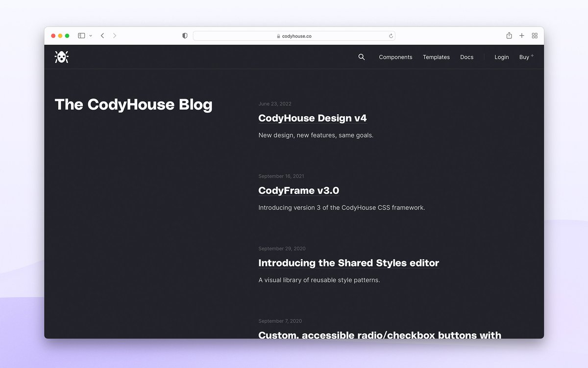Add a new tab with plus icon

tap(522, 36)
